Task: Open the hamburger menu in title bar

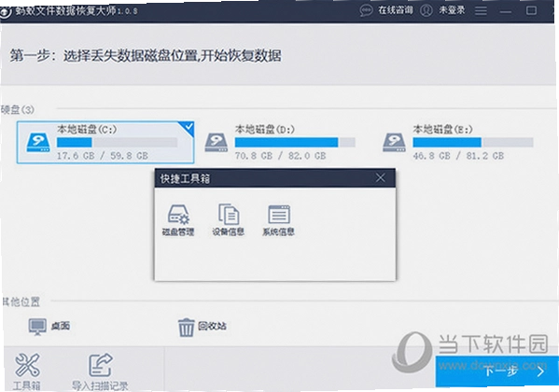Action: (x=481, y=10)
